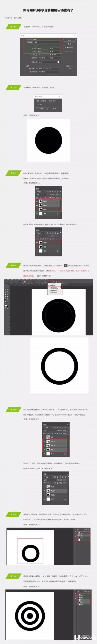Click shape layer filter icon in 椭圆2 panel
This screenshot has height=644, width=97.
tap(55, 192)
